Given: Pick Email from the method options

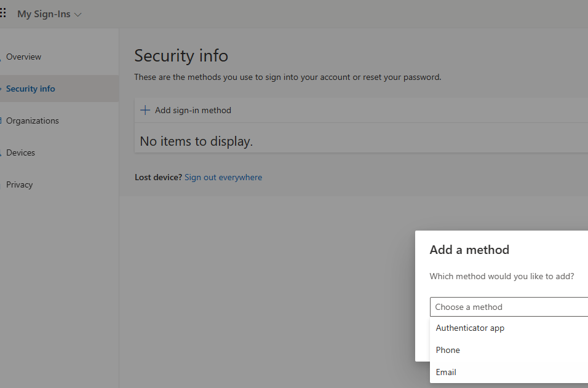Looking at the screenshot, I should point(446,372).
